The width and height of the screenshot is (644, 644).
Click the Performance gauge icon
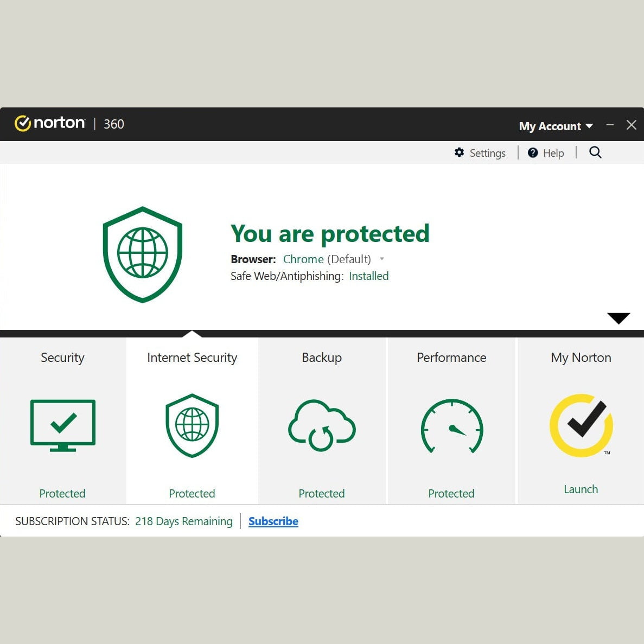(451, 429)
